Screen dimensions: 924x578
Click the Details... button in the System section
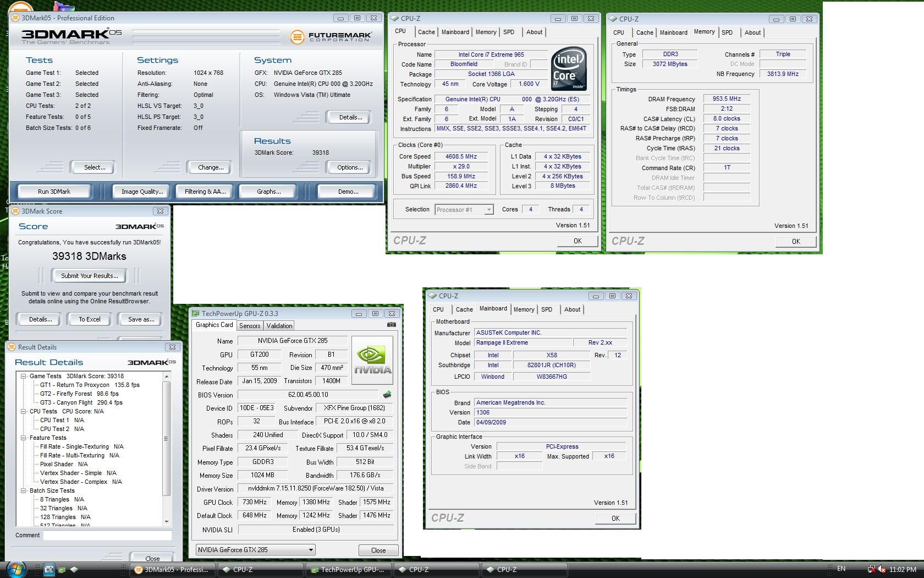(350, 117)
